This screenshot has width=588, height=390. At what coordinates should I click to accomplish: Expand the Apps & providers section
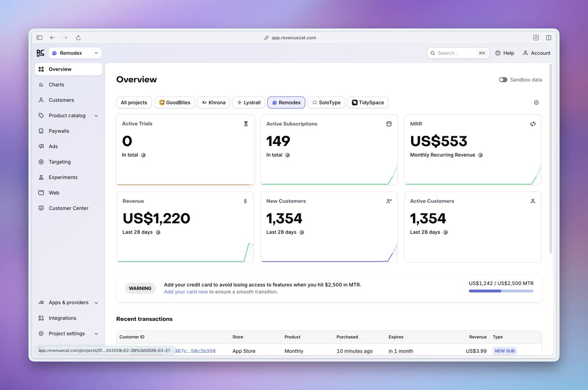tap(68, 303)
